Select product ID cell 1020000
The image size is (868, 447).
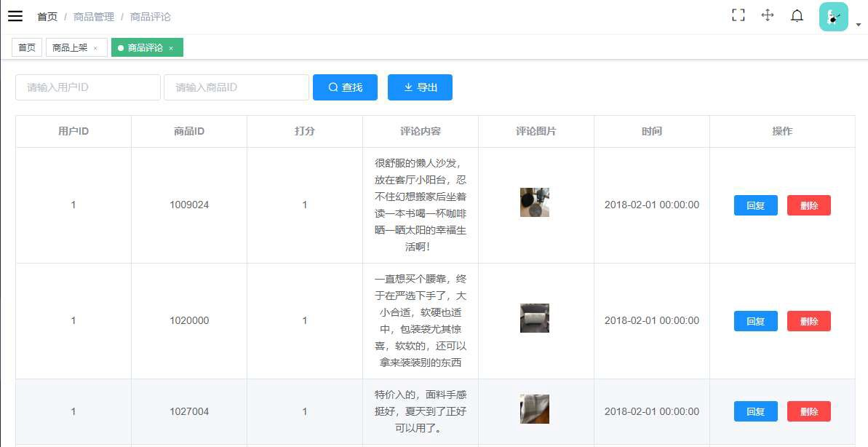(x=189, y=321)
